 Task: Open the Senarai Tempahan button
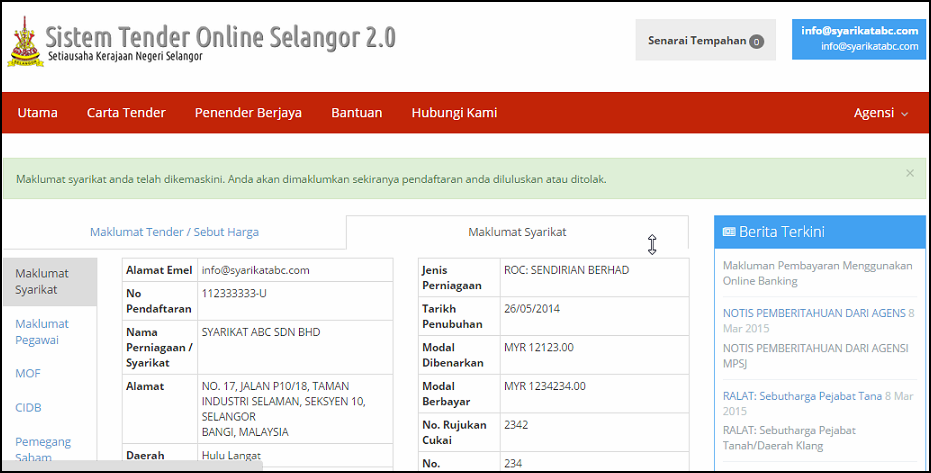tap(697, 41)
